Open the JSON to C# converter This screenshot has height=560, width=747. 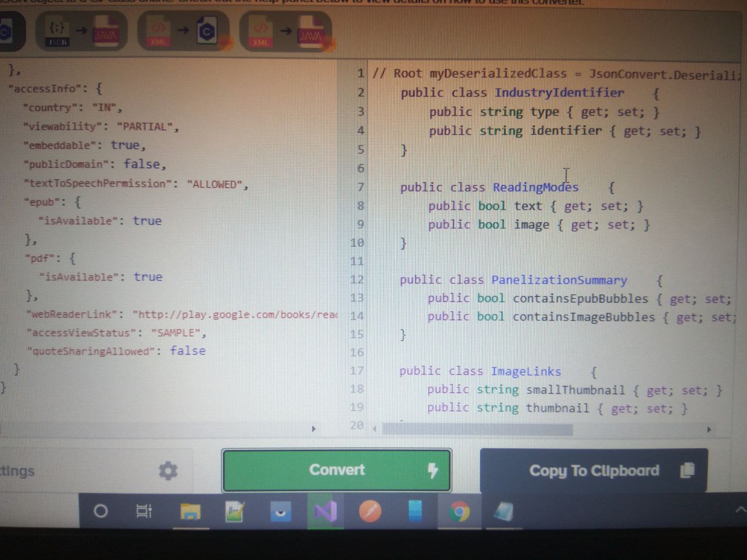11,31
